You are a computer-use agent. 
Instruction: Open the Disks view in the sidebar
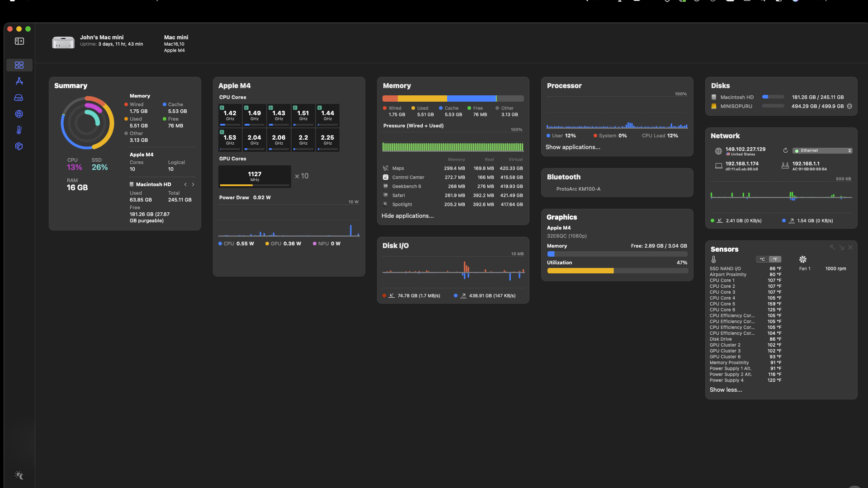[x=19, y=98]
